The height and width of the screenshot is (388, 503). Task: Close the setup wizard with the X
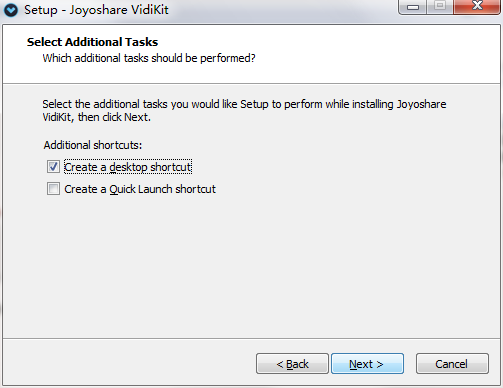pos(477,6)
